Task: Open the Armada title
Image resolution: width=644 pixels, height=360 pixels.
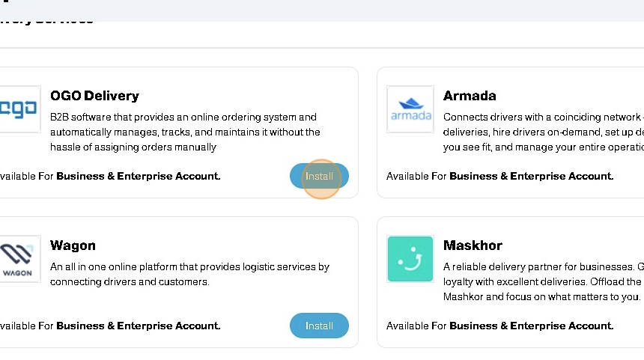Action: coord(470,96)
